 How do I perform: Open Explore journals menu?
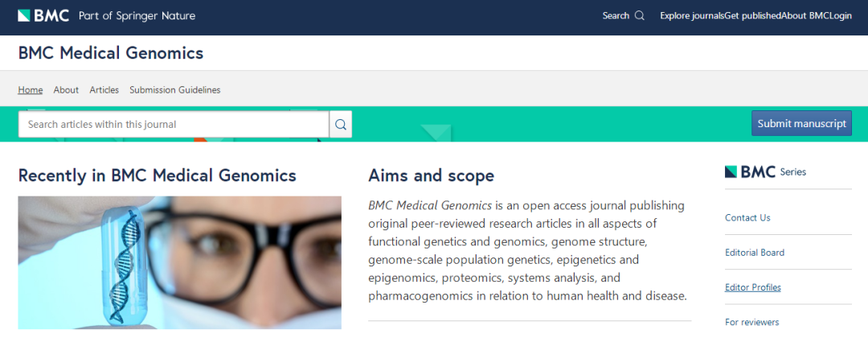click(692, 15)
